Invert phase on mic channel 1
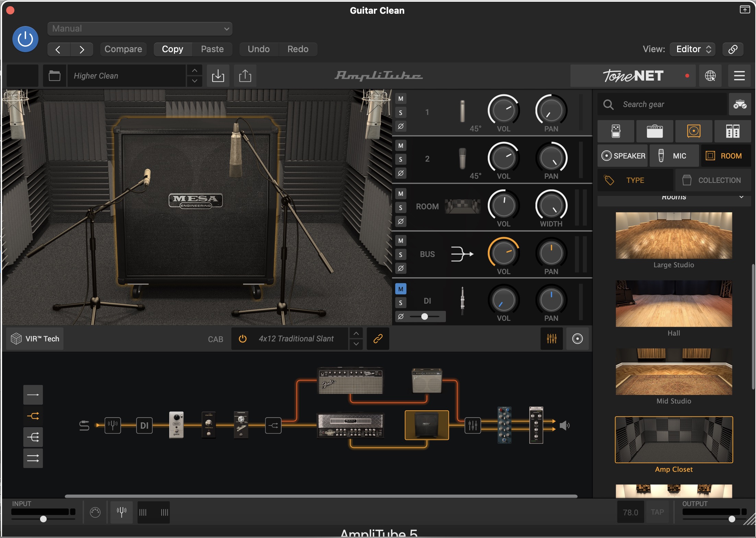 click(x=401, y=126)
